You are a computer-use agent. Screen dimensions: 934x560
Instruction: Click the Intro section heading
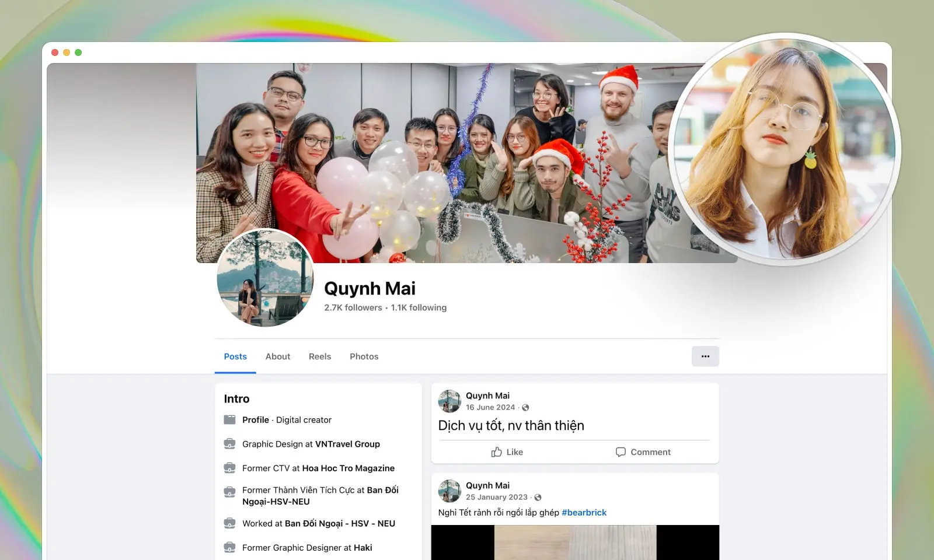[x=236, y=399]
